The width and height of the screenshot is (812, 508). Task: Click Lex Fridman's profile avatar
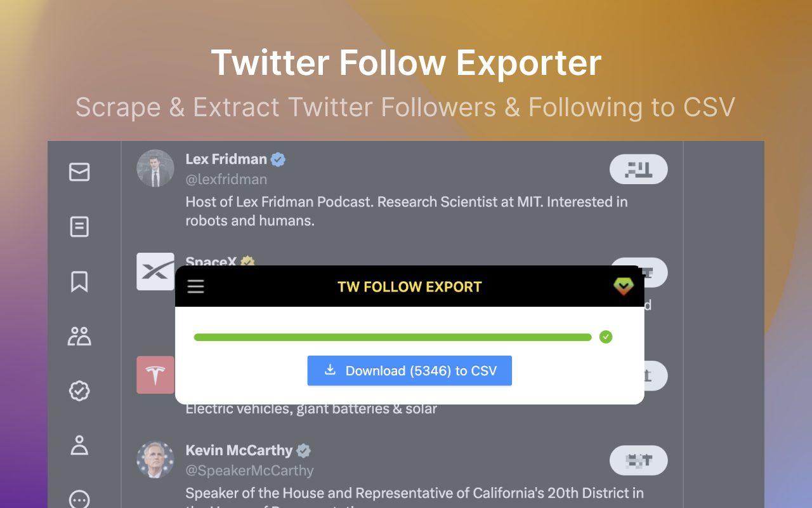(x=155, y=168)
